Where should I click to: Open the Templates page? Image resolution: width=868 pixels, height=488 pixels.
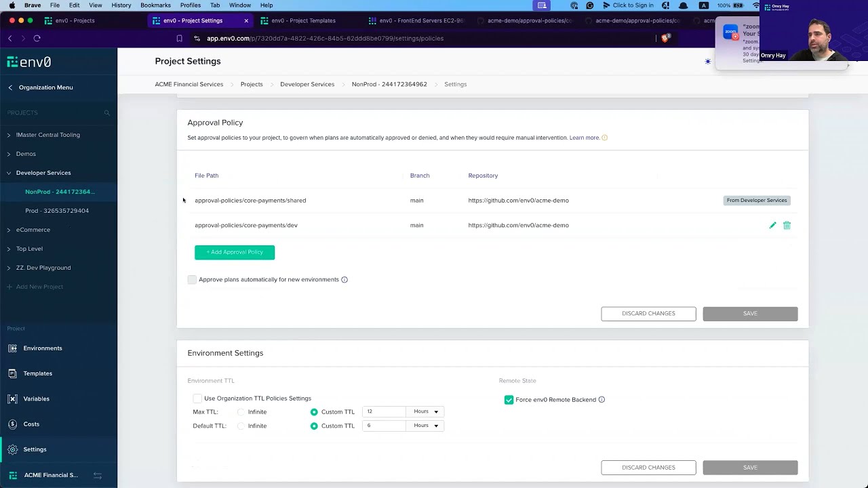coord(37,373)
